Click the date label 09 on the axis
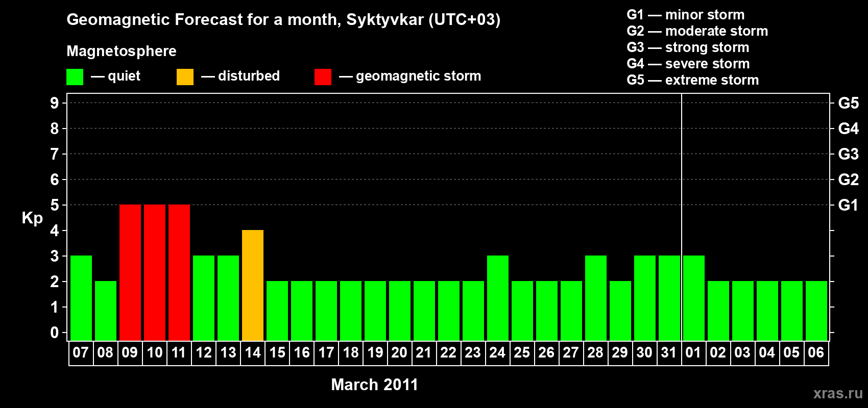 click(130, 353)
